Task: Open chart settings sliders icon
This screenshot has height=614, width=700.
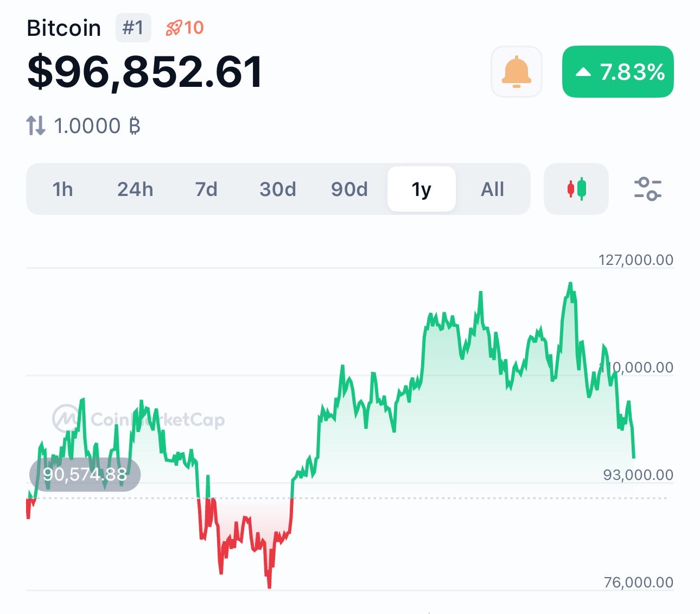Action: [x=647, y=189]
